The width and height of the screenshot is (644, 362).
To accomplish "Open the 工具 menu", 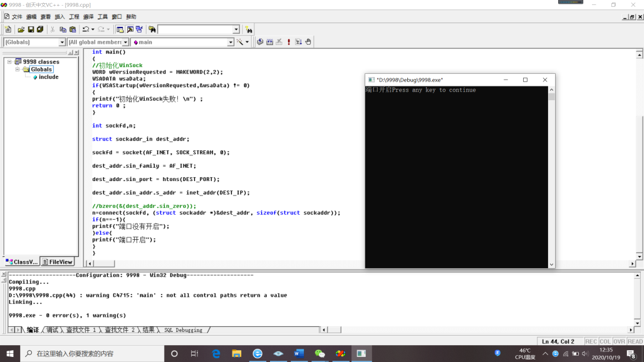I will click(x=103, y=17).
